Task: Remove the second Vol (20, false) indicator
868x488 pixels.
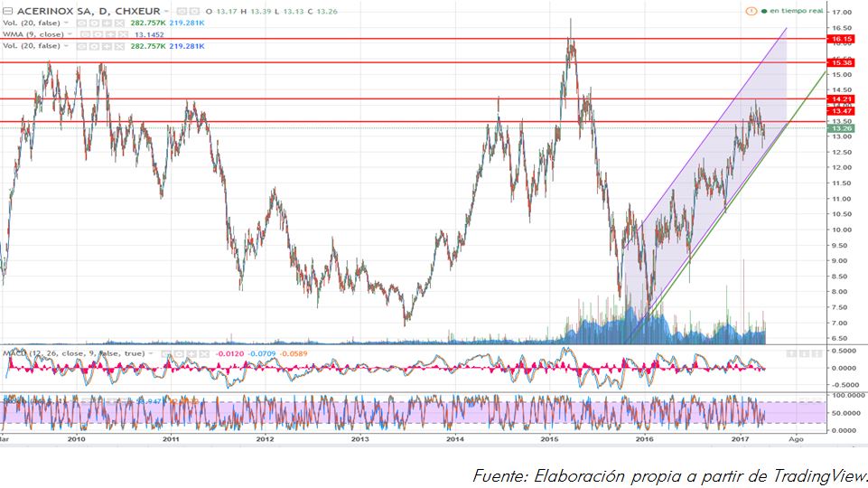Action: click(x=119, y=46)
